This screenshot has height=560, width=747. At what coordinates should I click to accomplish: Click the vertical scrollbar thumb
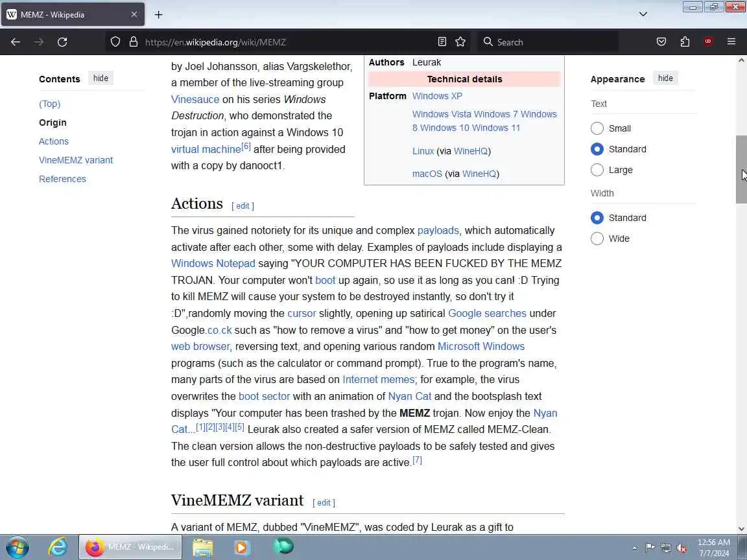click(741, 169)
